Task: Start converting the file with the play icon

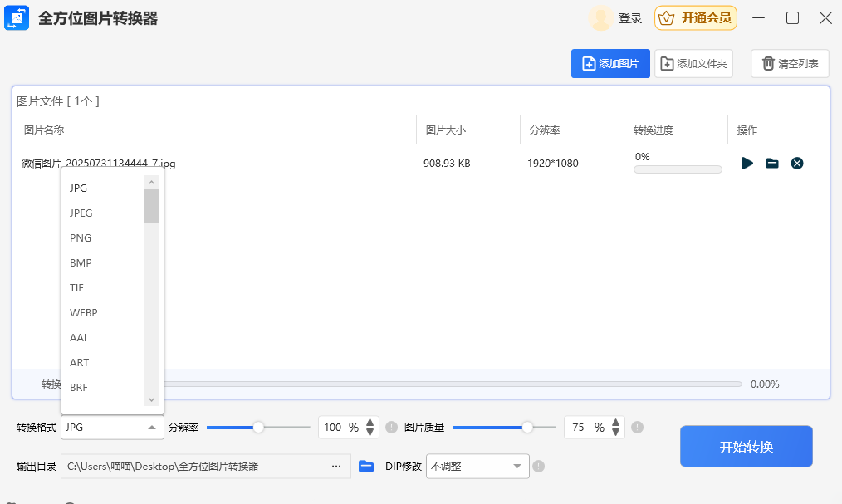Action: [747, 164]
